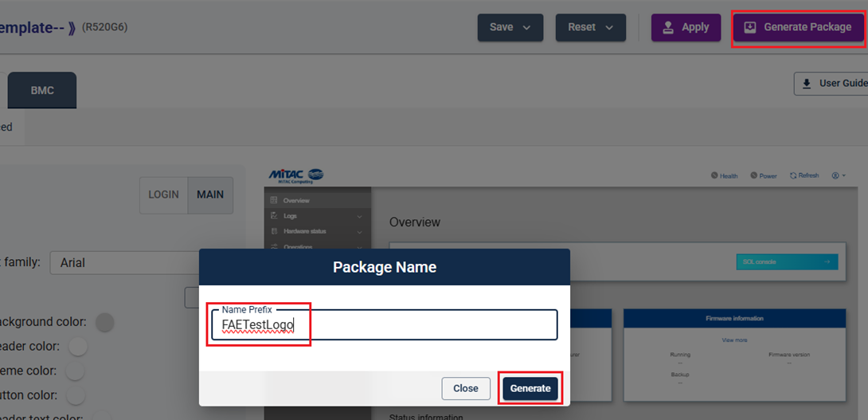Viewport: 868px width, 420px height.
Task: Select the BMC tab
Action: (x=42, y=90)
